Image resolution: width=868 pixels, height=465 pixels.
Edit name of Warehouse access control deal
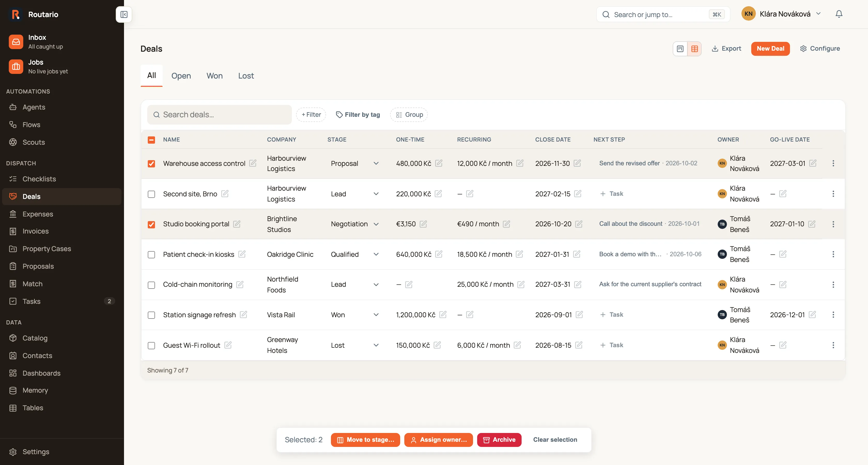click(253, 163)
